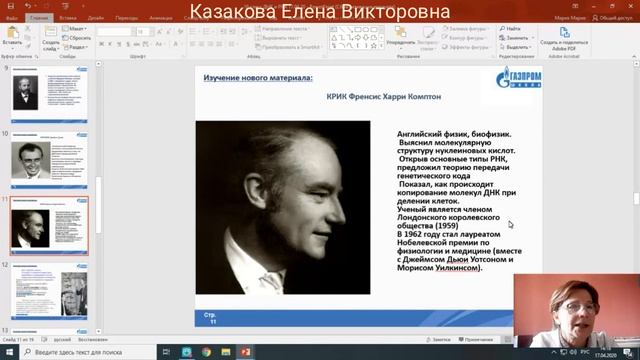Open Arrange (Упорядочить) options
The height and width of the screenshot is (360, 640).
point(400,37)
